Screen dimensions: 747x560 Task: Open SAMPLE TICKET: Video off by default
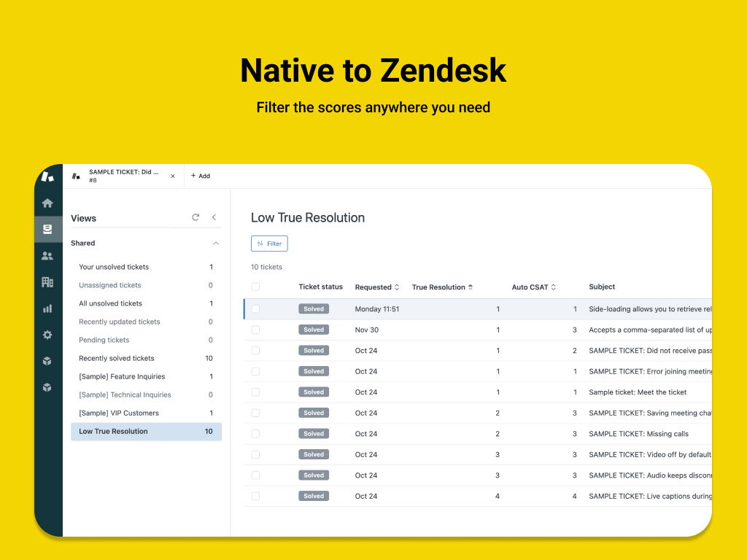click(x=650, y=454)
